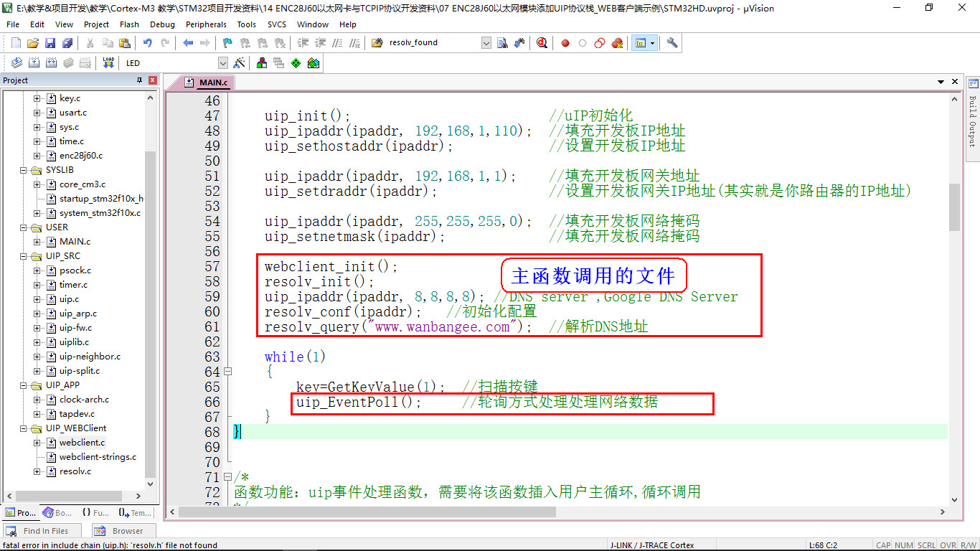This screenshot has height=551, width=980.
Task: Select MAIN.c in project tree
Action: tap(75, 242)
